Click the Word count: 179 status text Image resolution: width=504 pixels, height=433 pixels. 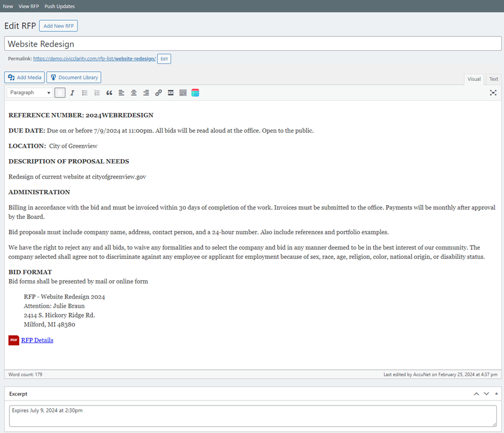[25, 375]
